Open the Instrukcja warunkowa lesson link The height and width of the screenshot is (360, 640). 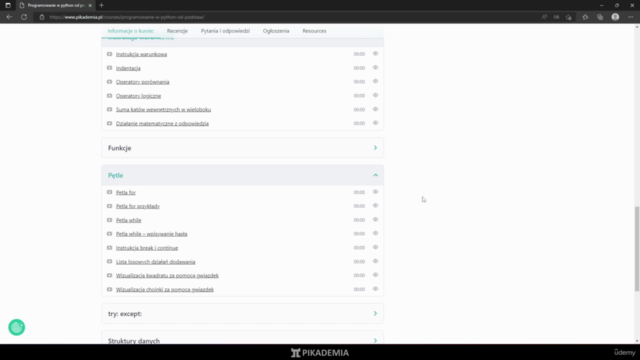tap(141, 54)
